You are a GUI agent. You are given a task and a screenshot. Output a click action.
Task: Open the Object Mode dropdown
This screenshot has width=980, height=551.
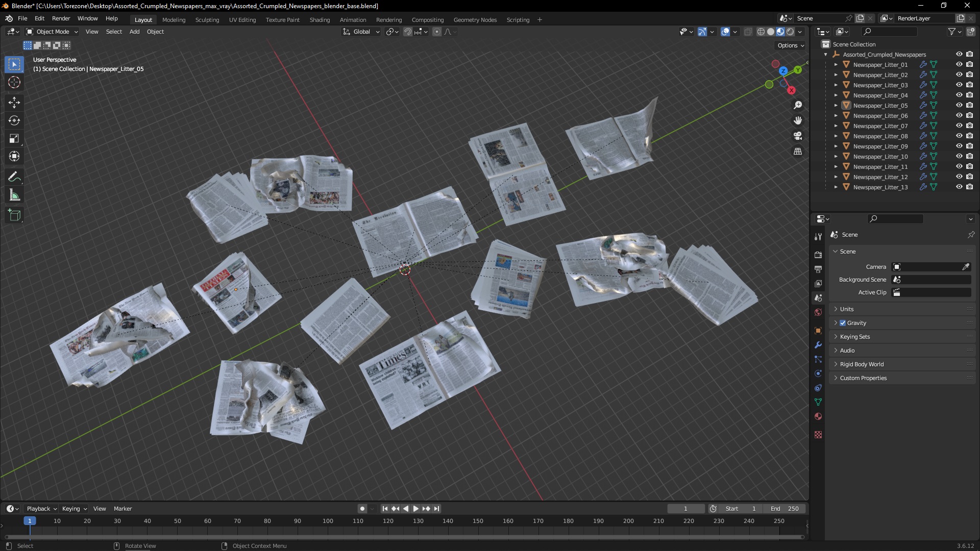point(52,32)
